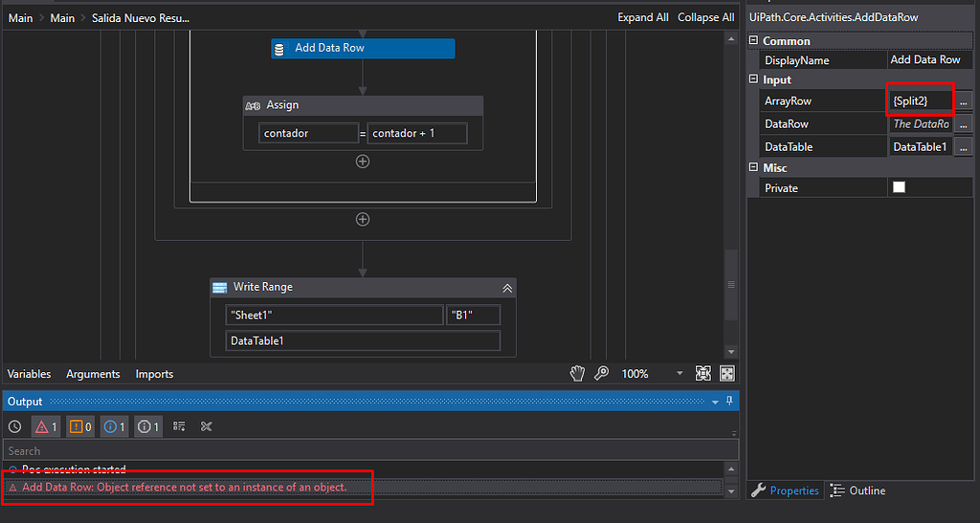Click the Assign activity icon
Image resolution: width=980 pixels, height=523 pixels.
(x=253, y=105)
